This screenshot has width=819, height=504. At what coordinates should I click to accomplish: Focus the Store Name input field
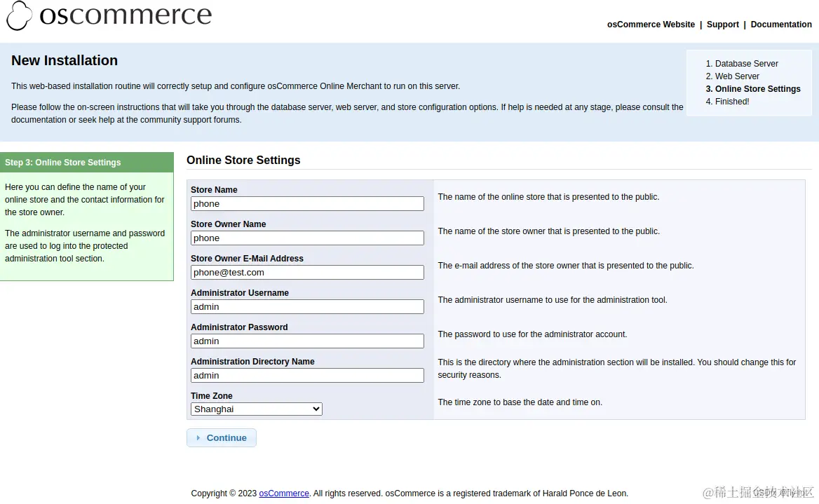point(307,204)
